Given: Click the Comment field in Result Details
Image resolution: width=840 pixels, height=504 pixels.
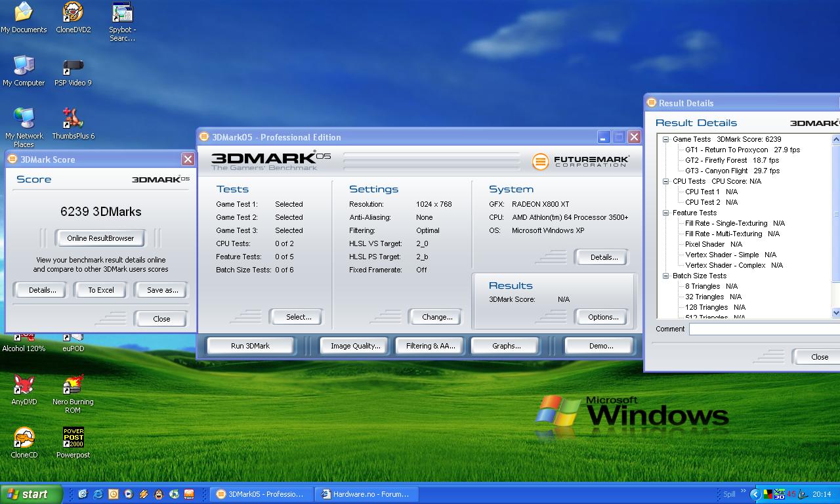Looking at the screenshot, I should click(x=765, y=329).
